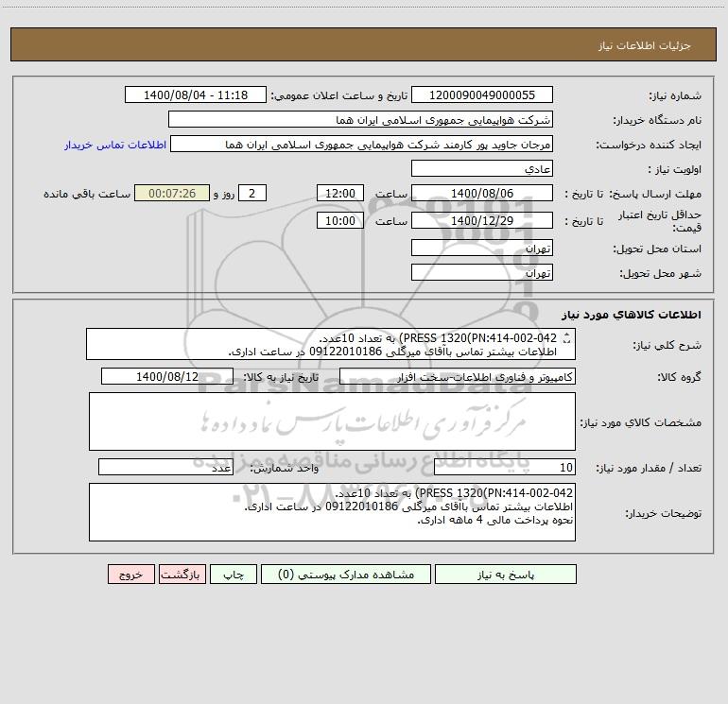Click the بازگشت back button
Viewport: 728px width, 704px height.
click(x=182, y=574)
